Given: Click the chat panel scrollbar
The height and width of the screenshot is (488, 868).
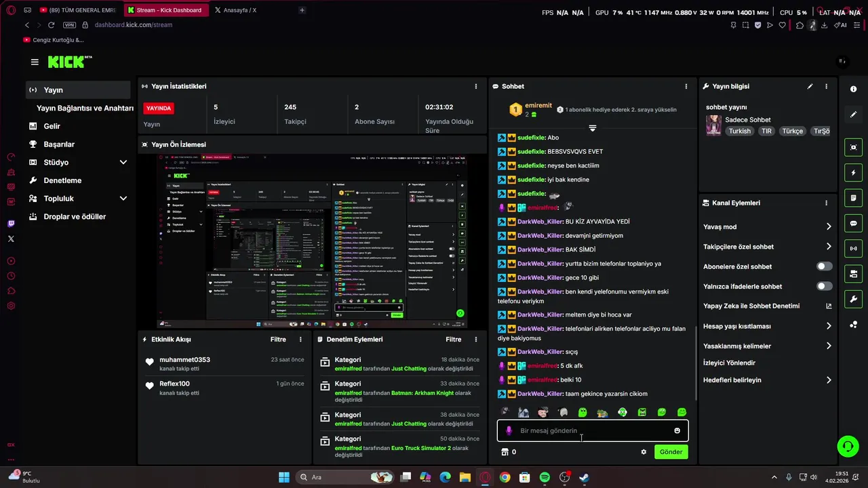Looking at the screenshot, I should pyautogui.click(x=696, y=363).
